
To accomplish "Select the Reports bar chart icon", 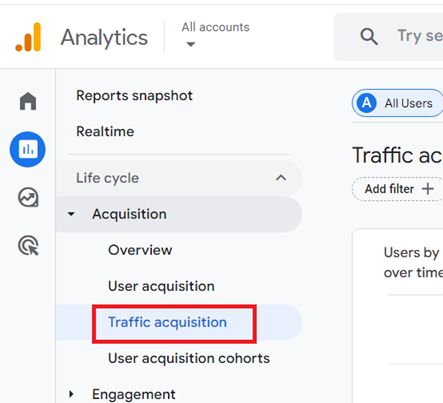I will (28, 149).
